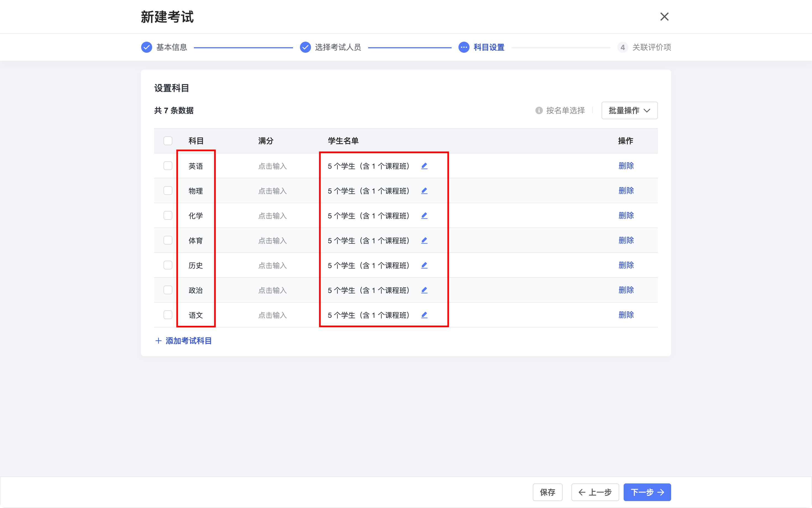Click 下一步 button
This screenshot has height=508, width=812.
[x=647, y=492]
